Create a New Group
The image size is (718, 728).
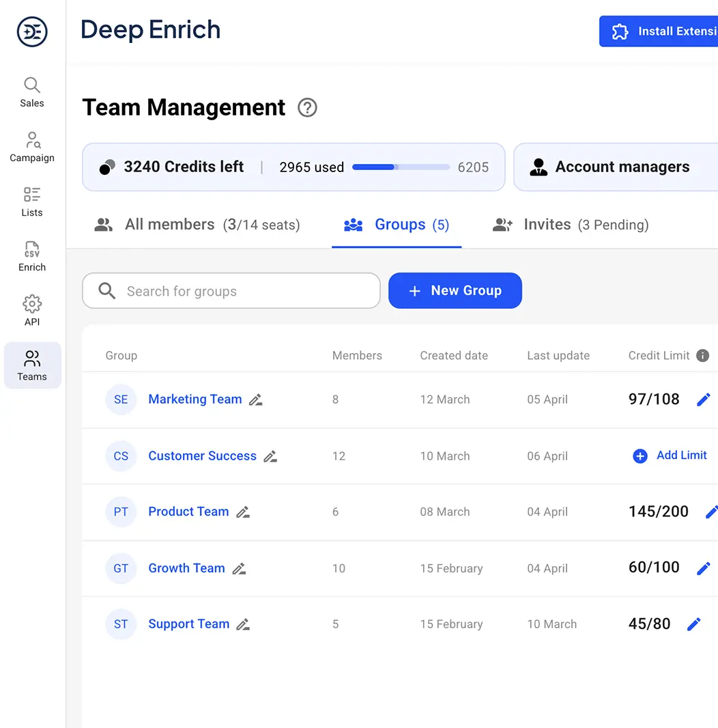[455, 291]
